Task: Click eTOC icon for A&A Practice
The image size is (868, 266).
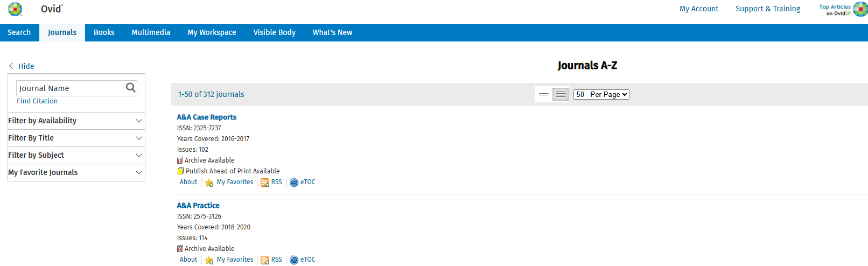Action: tap(294, 260)
